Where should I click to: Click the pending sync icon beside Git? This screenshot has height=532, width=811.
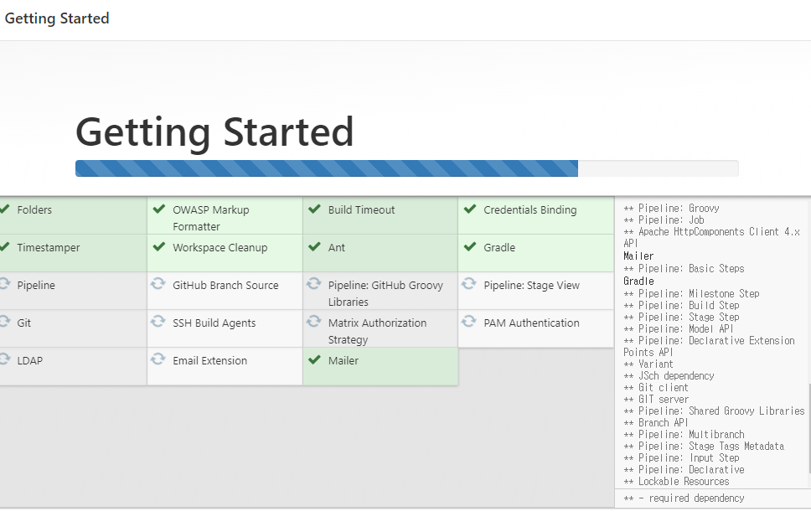(5, 322)
